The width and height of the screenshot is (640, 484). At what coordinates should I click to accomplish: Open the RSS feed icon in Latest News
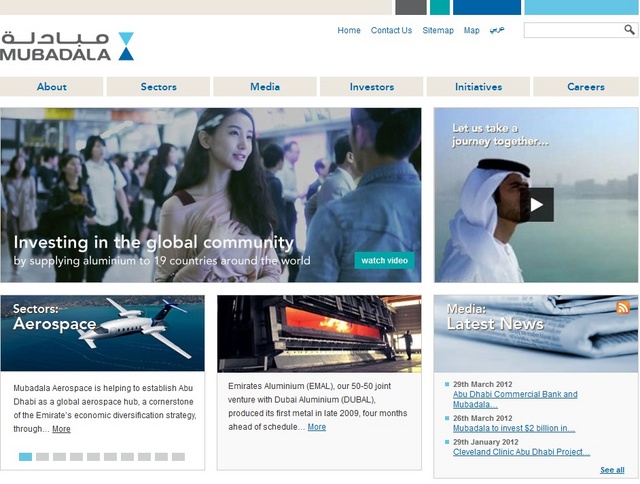[x=622, y=307]
